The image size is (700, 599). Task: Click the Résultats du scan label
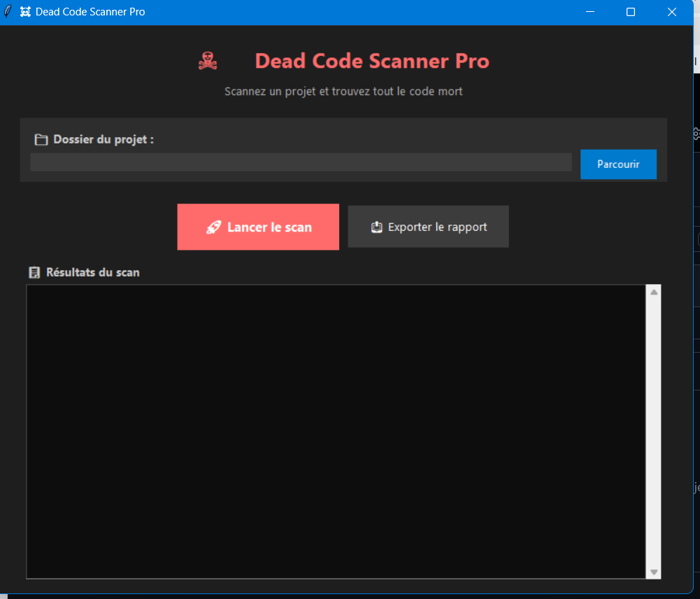click(93, 272)
